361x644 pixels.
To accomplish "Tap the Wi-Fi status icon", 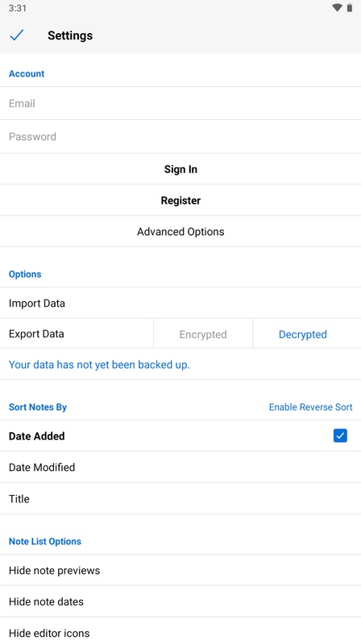I will [x=337, y=8].
